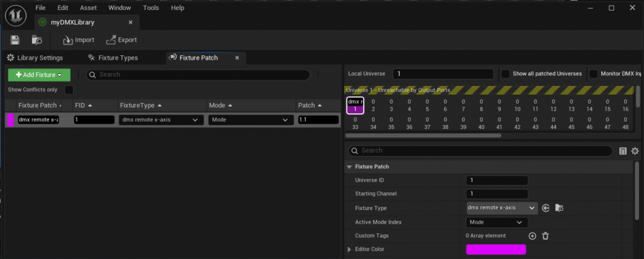Open FixtureType dropdown in the patch row
Viewport: 644px width, 259px height.
coord(161,120)
